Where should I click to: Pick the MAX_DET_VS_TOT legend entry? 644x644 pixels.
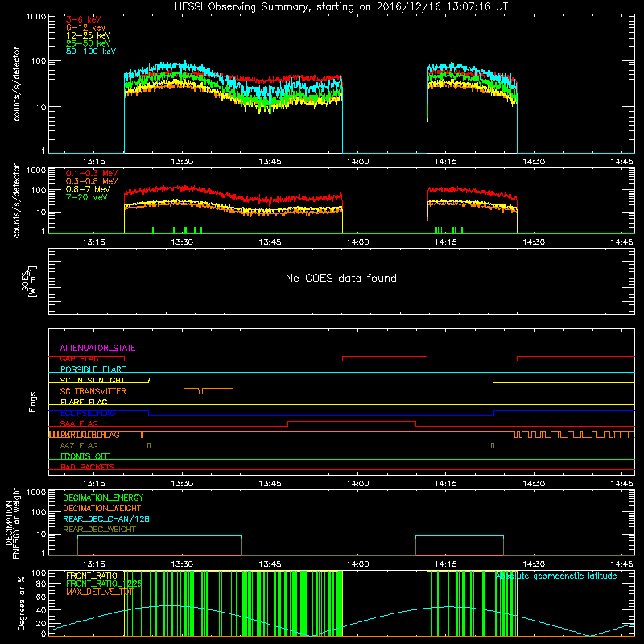(100, 592)
